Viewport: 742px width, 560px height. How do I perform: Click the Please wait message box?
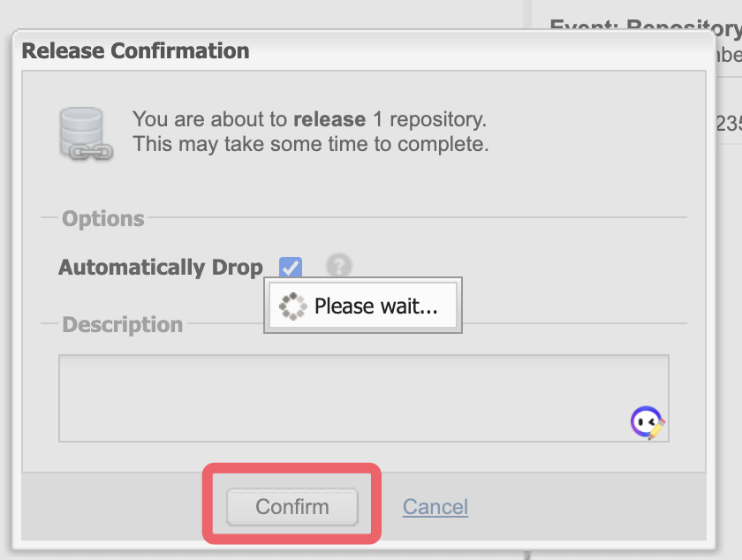(375, 306)
